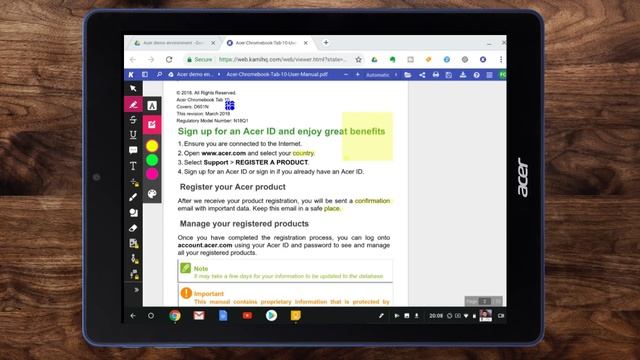Open the locked Add Media tool
Image resolution: width=640 pixels, height=360 pixels.
pos(134,244)
